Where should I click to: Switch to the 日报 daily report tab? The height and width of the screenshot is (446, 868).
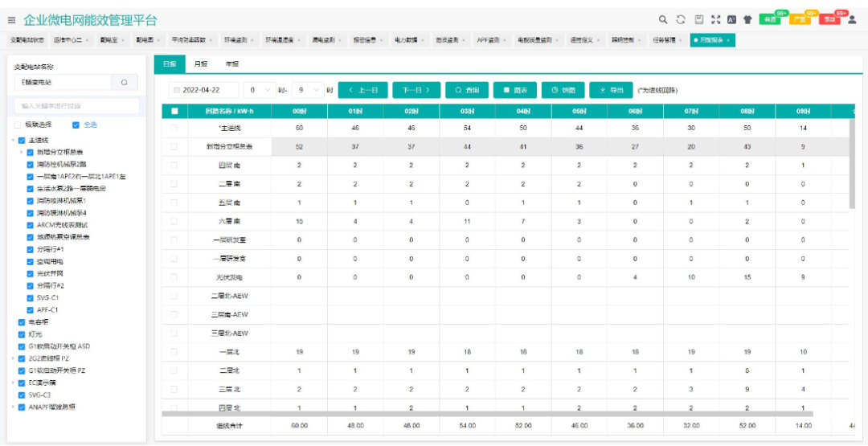click(170, 64)
